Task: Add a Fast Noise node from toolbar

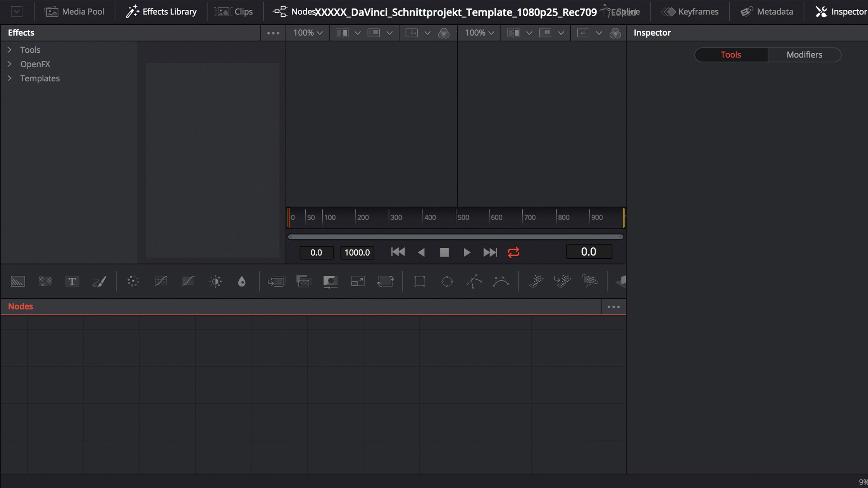Action: (x=45, y=281)
